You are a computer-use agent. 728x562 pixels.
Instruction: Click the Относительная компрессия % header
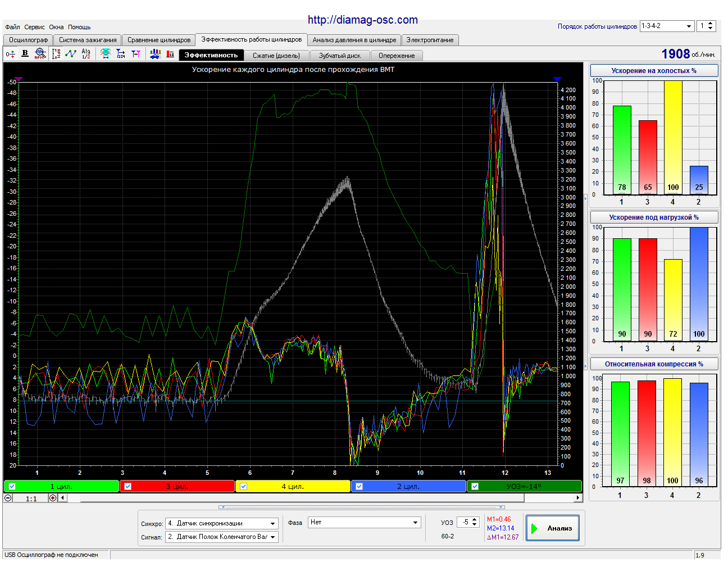click(x=654, y=364)
